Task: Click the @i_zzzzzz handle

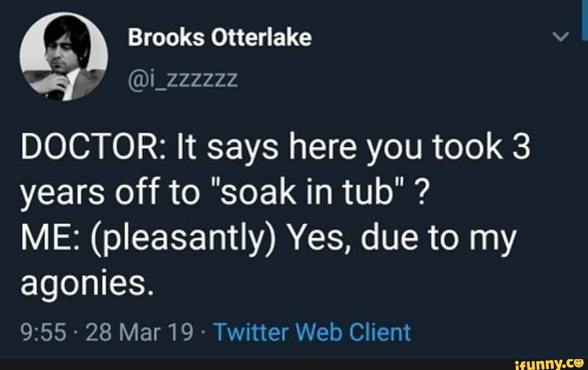Action: click(182, 81)
